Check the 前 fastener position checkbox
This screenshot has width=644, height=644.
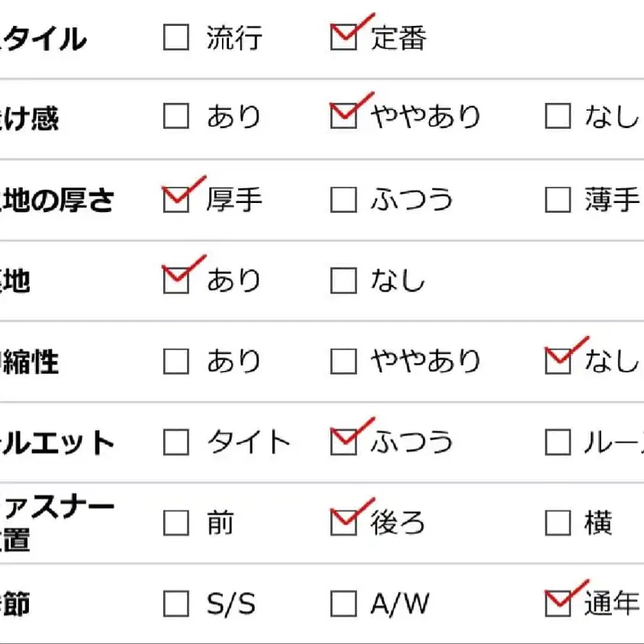point(176,523)
